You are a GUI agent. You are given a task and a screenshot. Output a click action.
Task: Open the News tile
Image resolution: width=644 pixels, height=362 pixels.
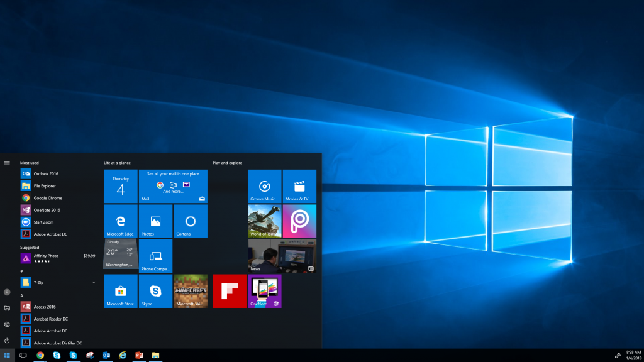(282, 256)
